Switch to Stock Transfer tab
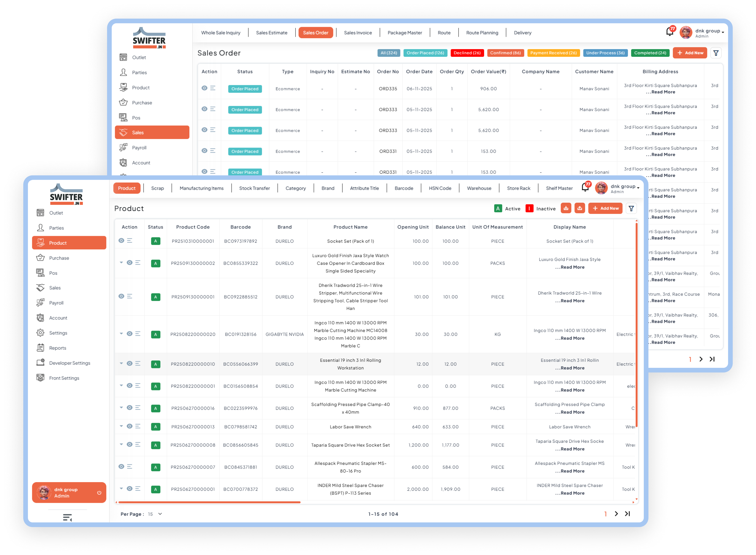The image size is (756, 555). coord(254,189)
